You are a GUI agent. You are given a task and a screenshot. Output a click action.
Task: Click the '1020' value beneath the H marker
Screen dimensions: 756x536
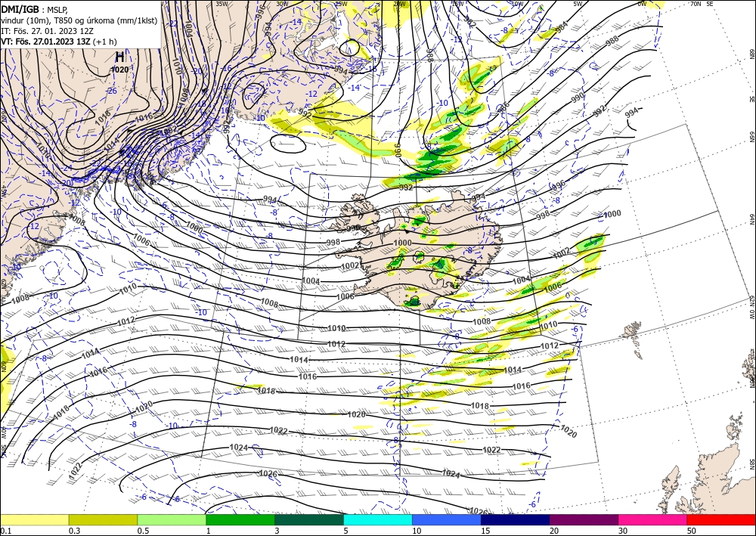(119, 70)
